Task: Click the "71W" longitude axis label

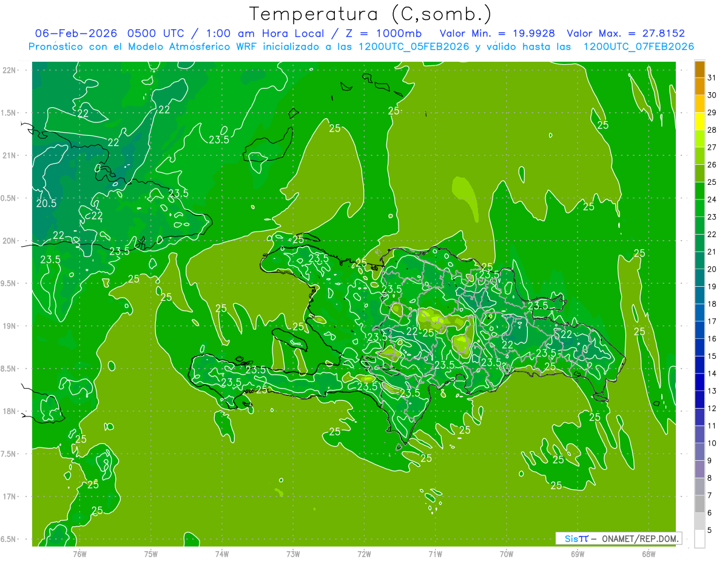Action: tap(435, 554)
